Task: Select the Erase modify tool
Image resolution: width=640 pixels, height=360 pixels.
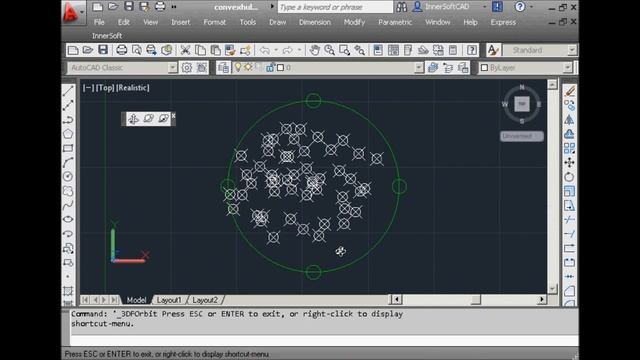Action: pos(569,91)
